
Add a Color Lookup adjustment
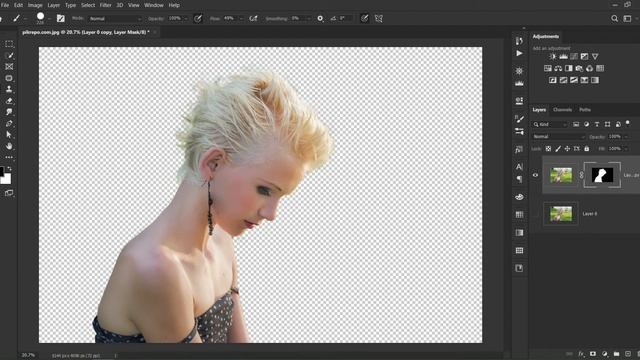pos(600,68)
